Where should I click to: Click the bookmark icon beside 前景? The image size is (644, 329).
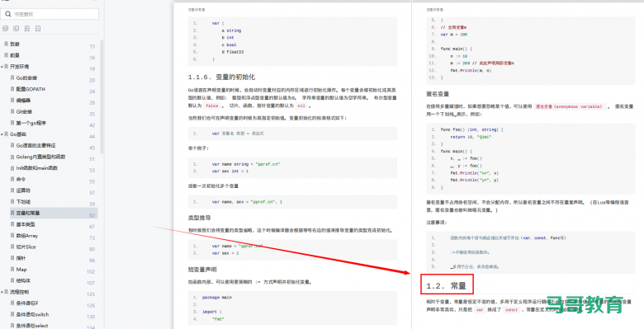[6, 55]
